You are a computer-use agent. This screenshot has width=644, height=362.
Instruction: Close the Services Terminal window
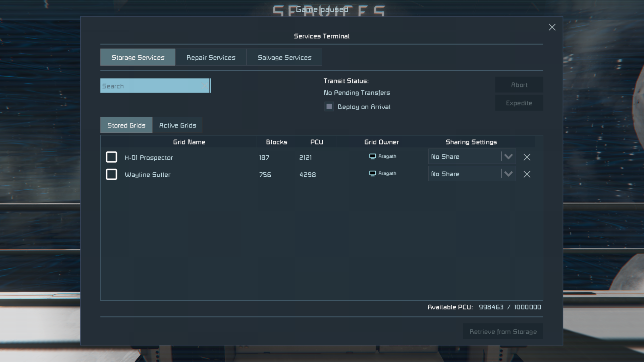[552, 27]
